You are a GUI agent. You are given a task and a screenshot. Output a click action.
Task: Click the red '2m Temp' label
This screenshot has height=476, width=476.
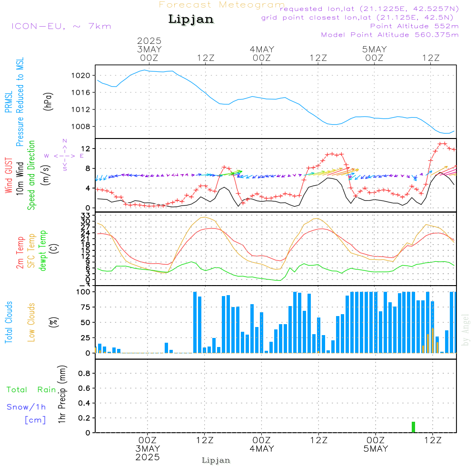20,253
